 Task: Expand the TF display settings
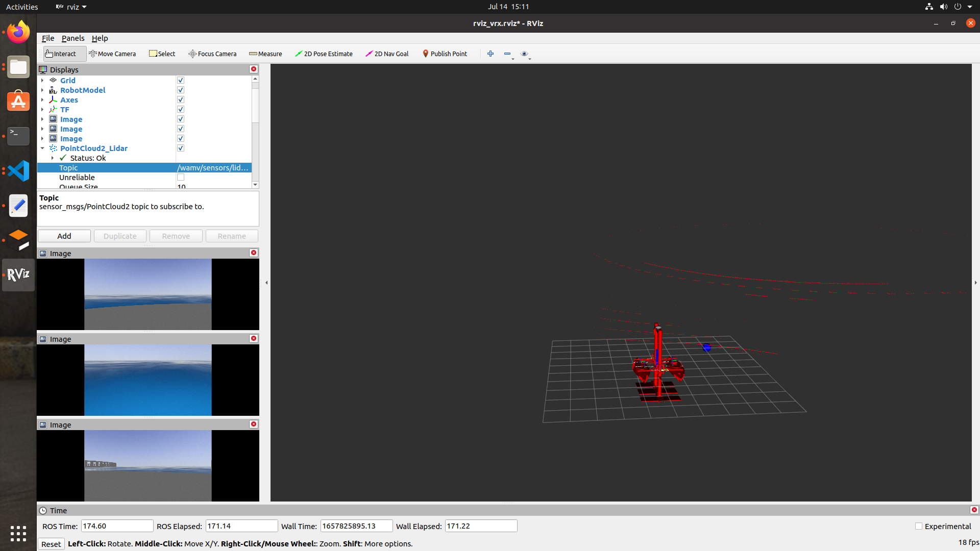pos(43,109)
